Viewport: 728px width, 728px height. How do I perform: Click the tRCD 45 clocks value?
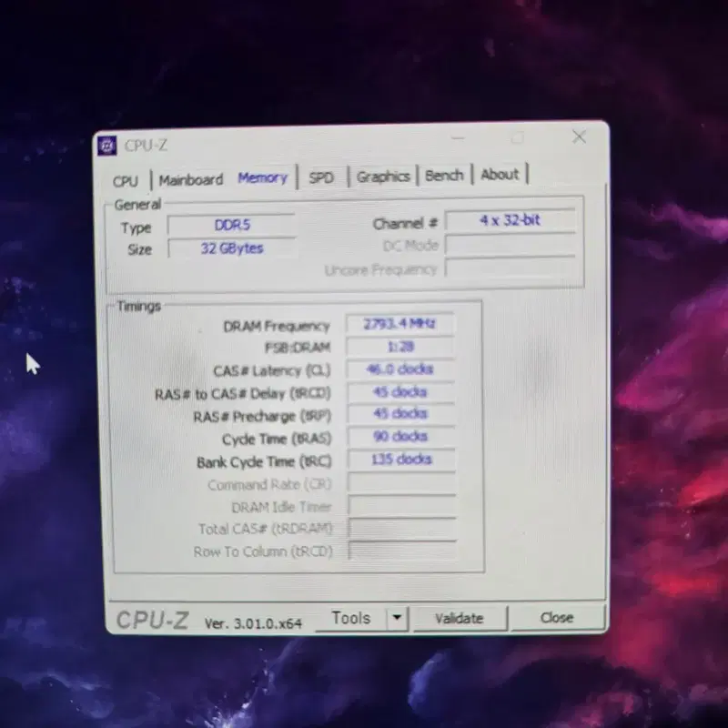[x=400, y=392]
